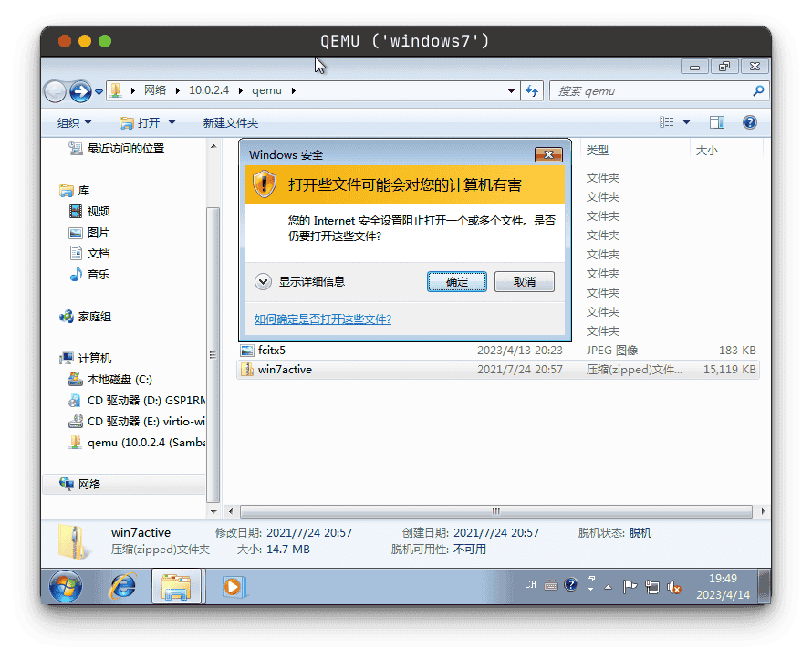Expand arrow after qemu in address bar
This screenshot has height=660, width=812.
pyautogui.click(x=294, y=90)
